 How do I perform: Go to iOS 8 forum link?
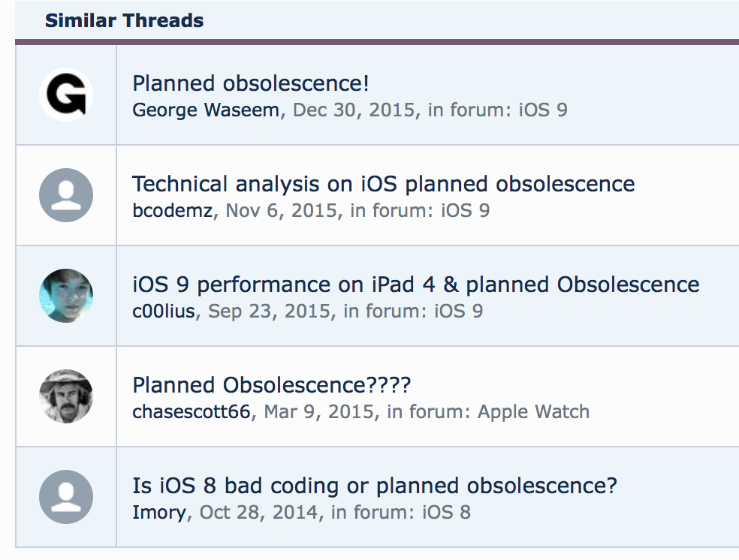coord(446,513)
